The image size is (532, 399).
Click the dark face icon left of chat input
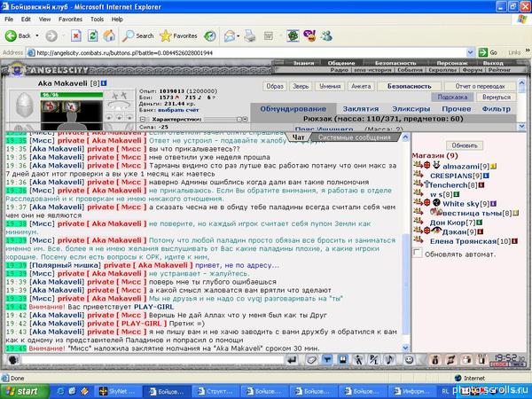(x=13, y=360)
